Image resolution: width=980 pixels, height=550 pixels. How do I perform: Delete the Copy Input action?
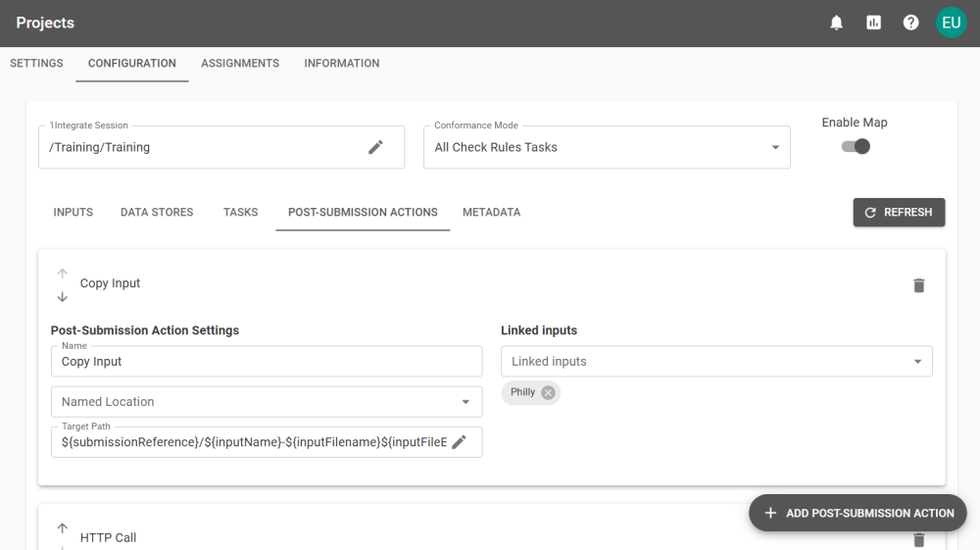[919, 285]
